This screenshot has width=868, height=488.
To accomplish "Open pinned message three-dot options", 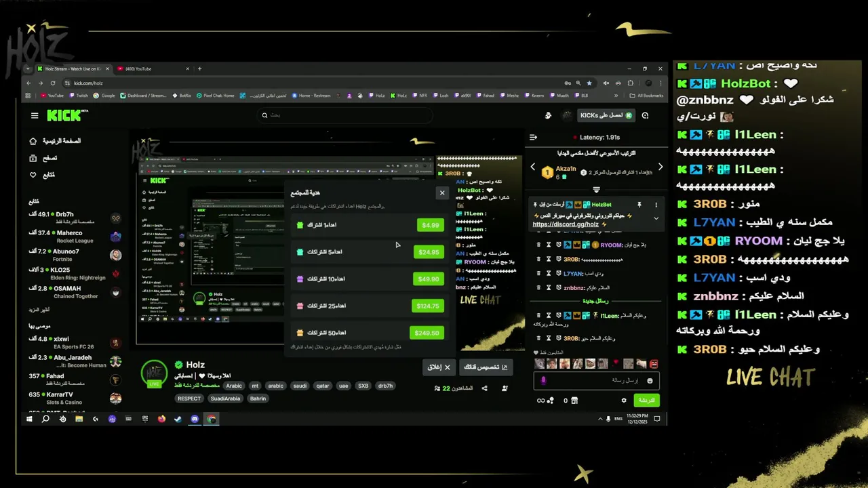I will [656, 204].
